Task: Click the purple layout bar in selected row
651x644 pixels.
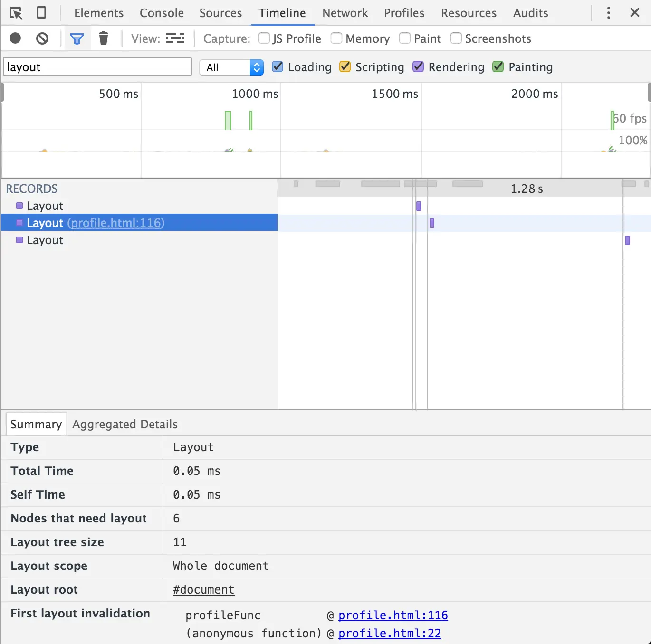Action: pos(432,223)
